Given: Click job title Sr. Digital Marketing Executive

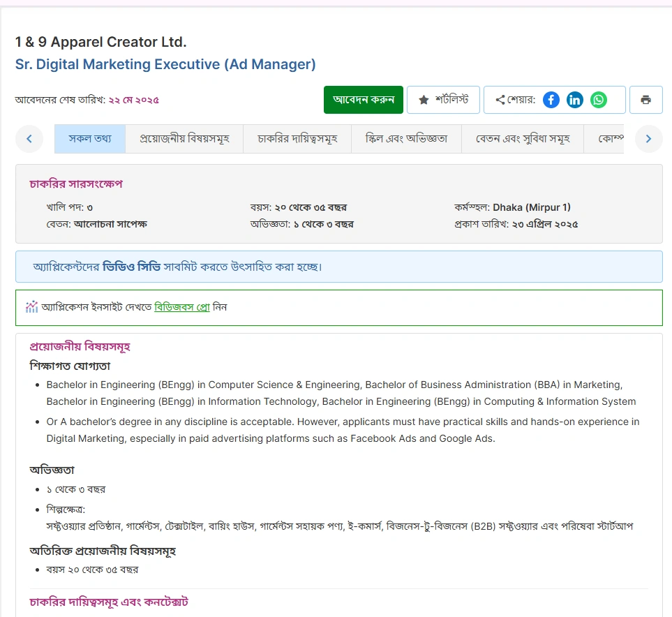Looking at the screenshot, I should [165, 64].
